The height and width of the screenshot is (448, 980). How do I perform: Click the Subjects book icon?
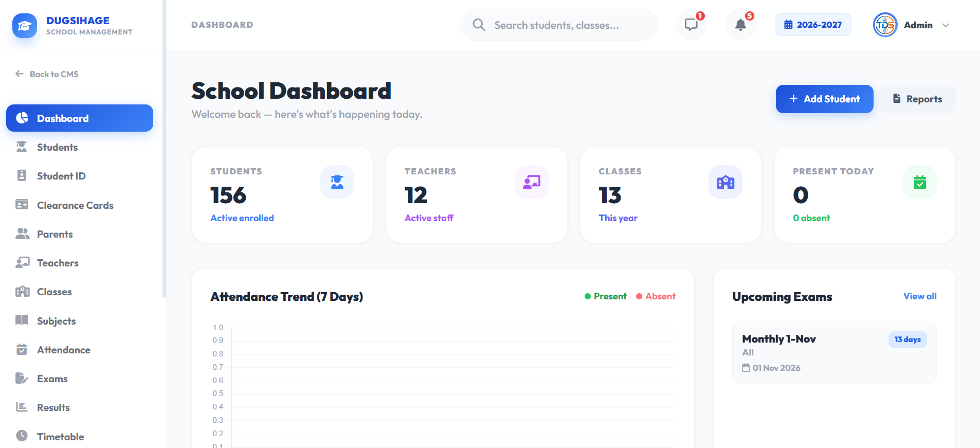coord(22,320)
